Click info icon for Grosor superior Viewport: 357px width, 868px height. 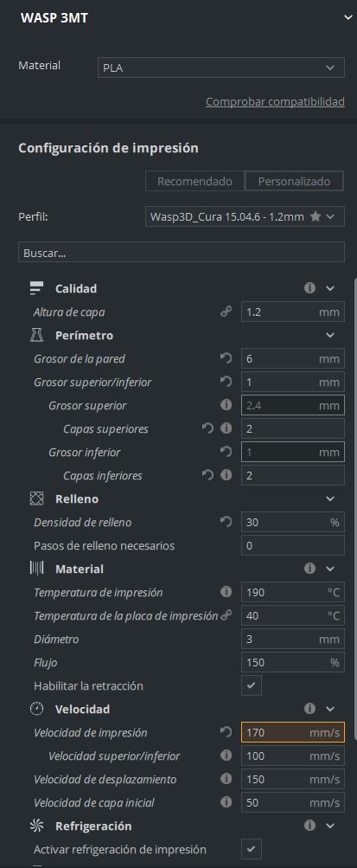[226, 405]
